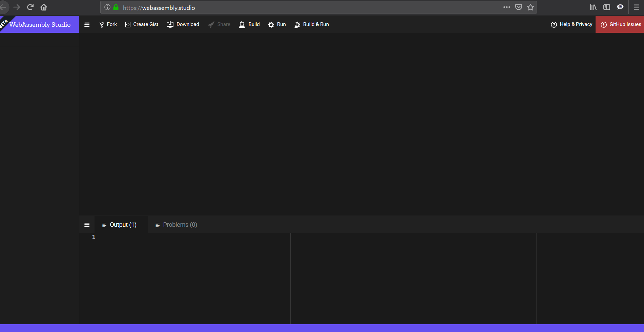Run the project

pos(277,24)
